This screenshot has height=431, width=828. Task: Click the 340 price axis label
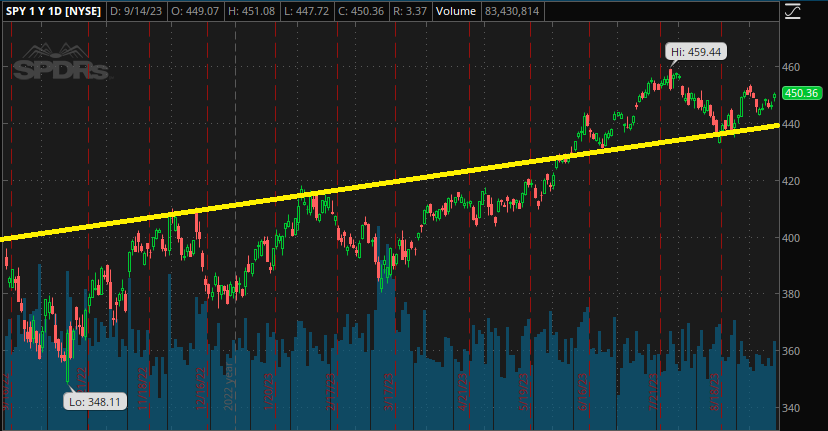coord(791,408)
